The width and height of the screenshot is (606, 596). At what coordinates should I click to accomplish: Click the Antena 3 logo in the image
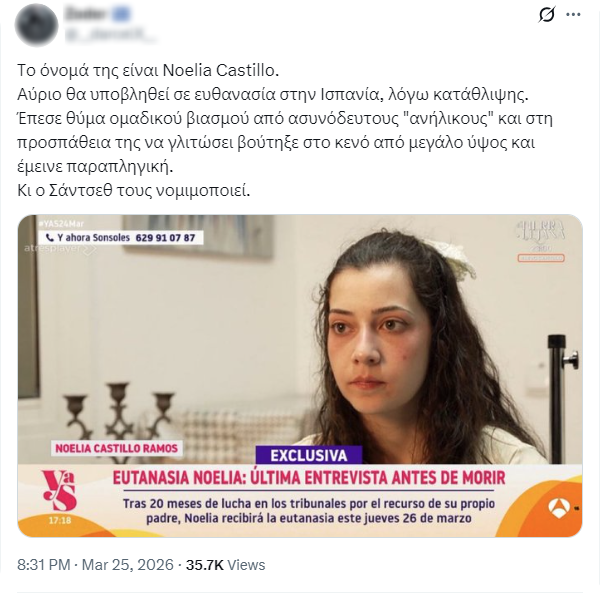click(559, 507)
